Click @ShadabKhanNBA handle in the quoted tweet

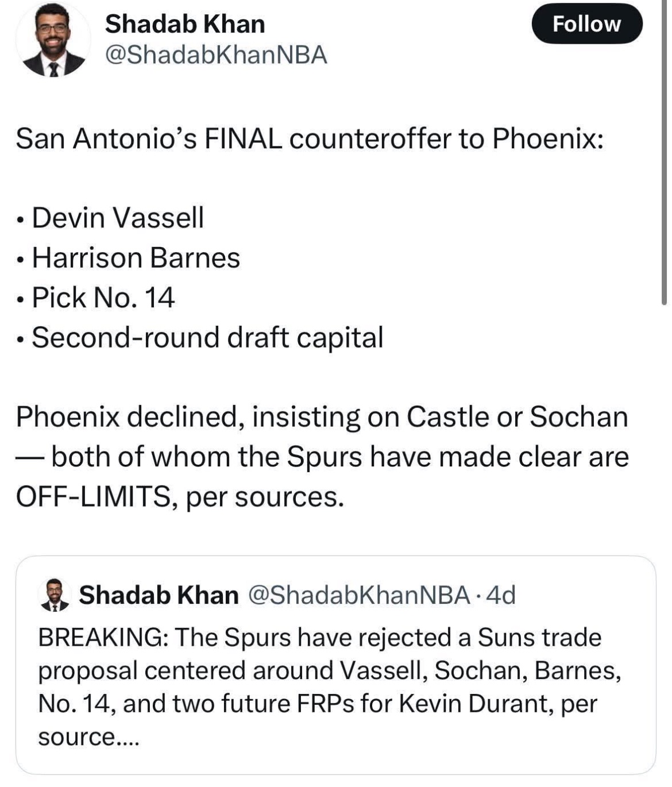pyautogui.click(x=359, y=595)
